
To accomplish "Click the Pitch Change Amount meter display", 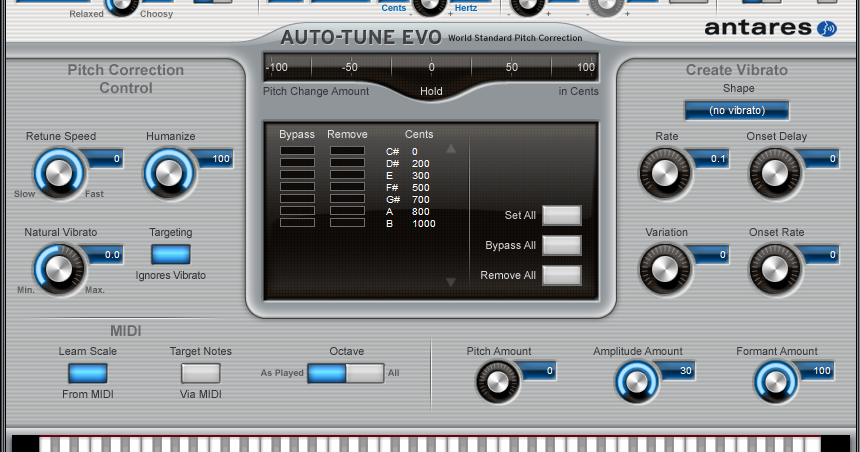I will click(x=431, y=67).
